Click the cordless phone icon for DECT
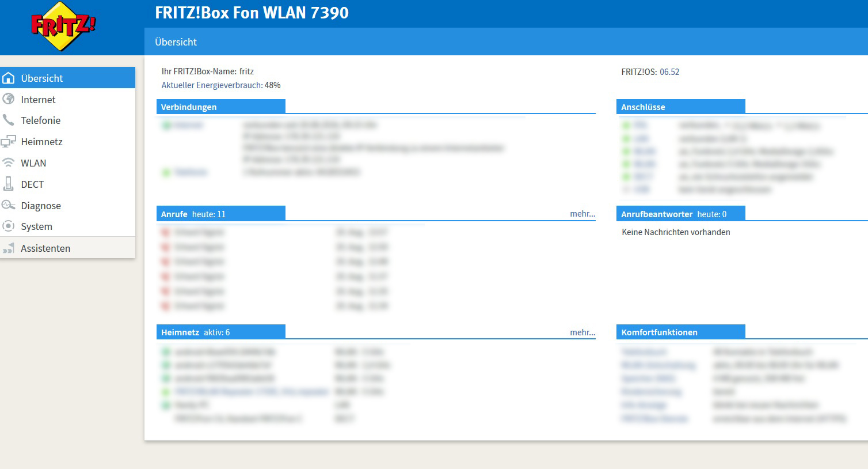The width and height of the screenshot is (868, 469). click(9, 184)
